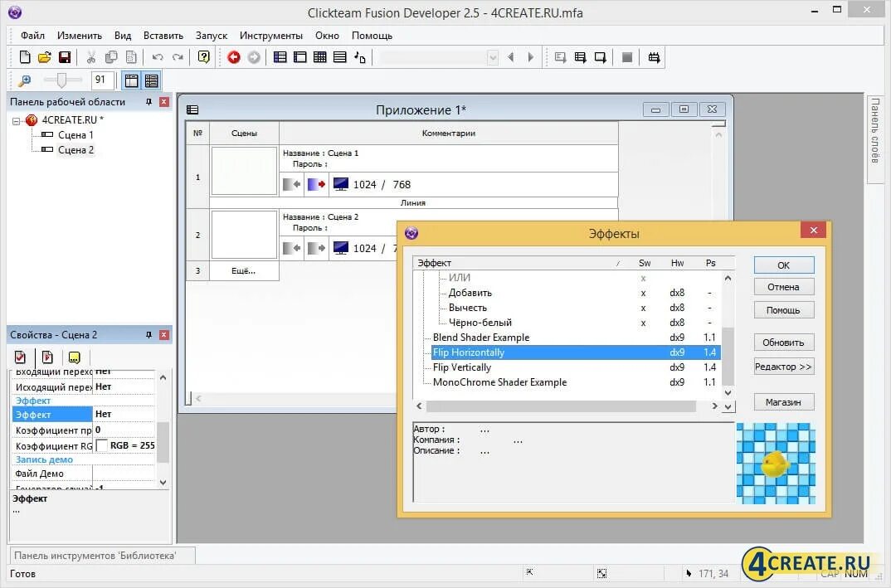This screenshot has height=588, width=891.
Task: Cut with the scissors toolbar icon
Action: coord(91,57)
